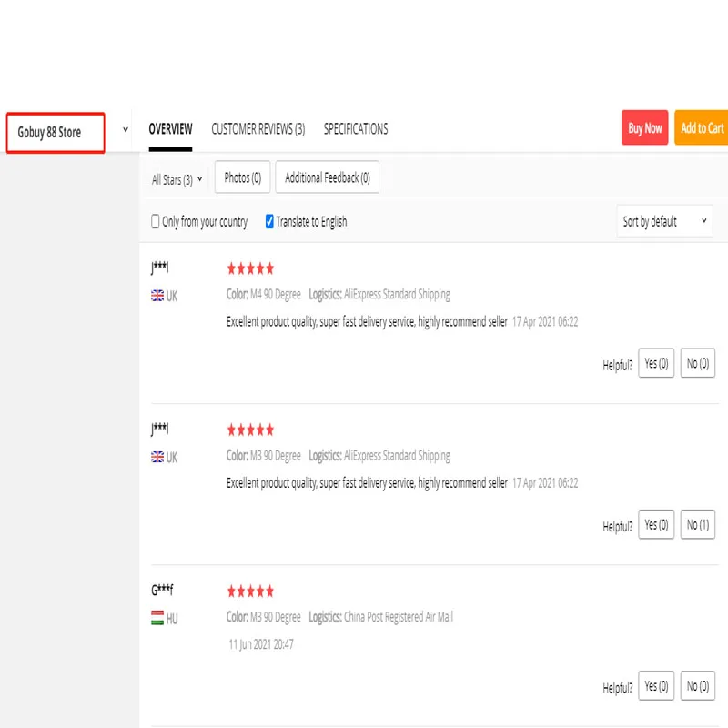Image resolution: width=728 pixels, height=728 pixels.
Task: Click the five-star rating on the M4 90 Degree review
Action: 250,268
